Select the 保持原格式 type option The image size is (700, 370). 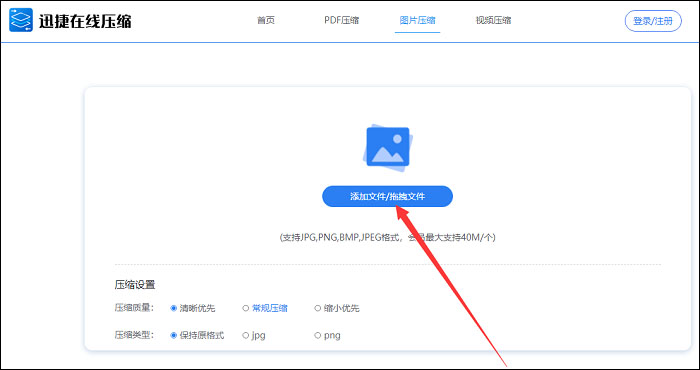click(197, 335)
